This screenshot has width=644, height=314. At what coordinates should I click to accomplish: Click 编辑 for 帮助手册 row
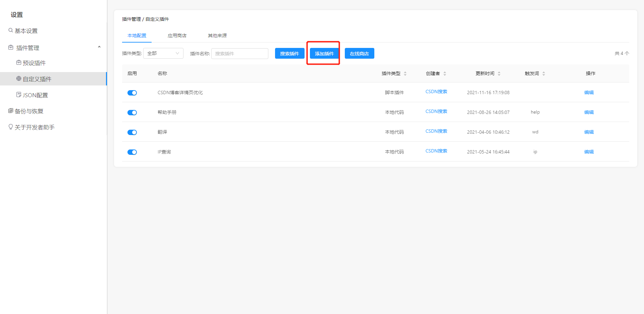[589, 112]
